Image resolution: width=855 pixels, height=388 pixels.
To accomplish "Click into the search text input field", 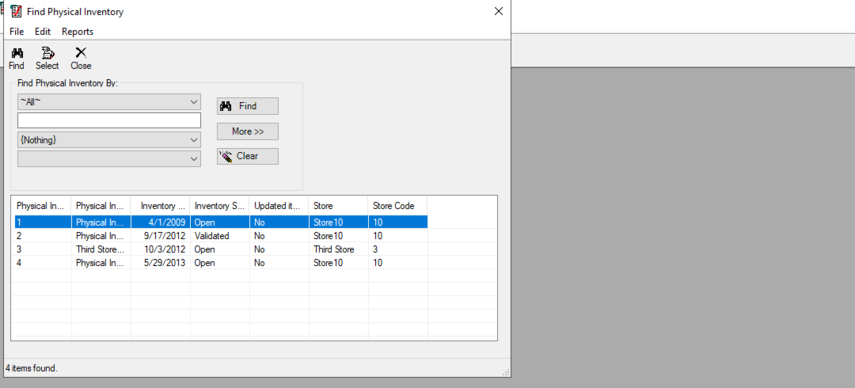I will (109, 120).
